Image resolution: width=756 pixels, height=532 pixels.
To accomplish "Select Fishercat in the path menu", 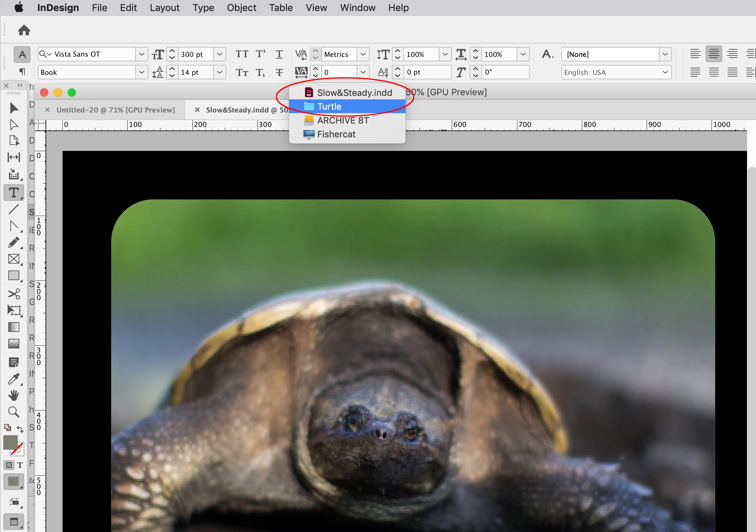I will 336,134.
